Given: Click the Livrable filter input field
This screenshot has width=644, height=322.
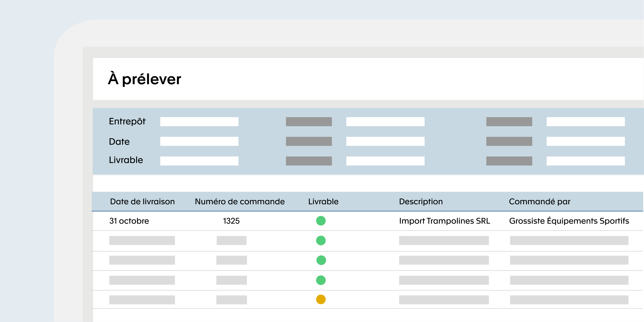Looking at the screenshot, I should (x=199, y=161).
